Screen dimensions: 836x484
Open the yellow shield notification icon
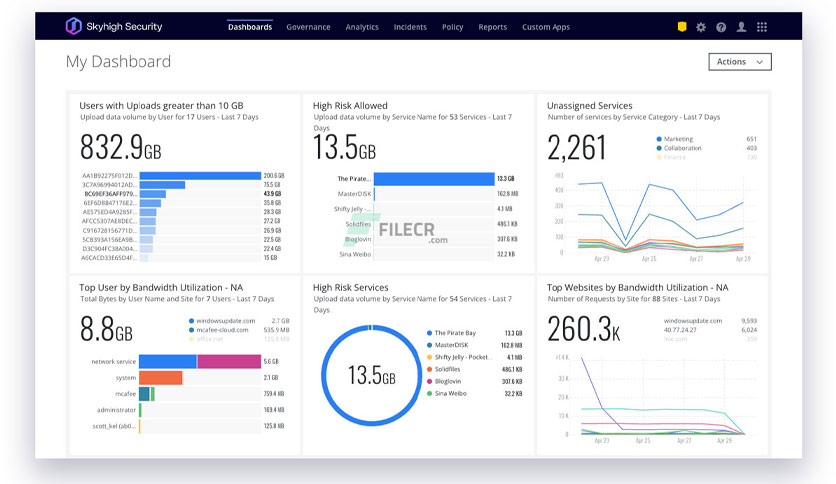(682, 27)
